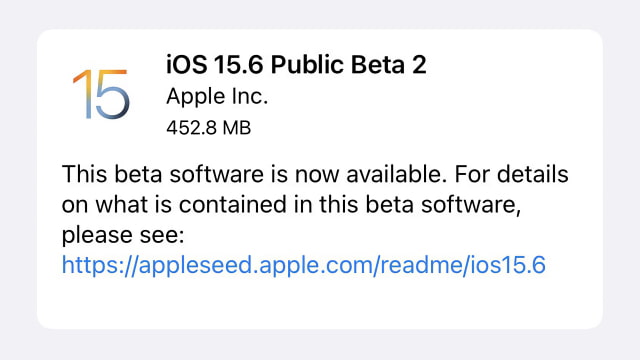
Task: Click the "15.6" version number in the title
Action: [238, 65]
